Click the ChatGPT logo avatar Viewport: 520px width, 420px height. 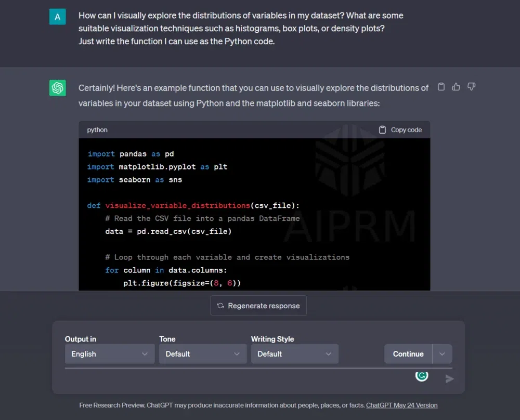coord(58,88)
